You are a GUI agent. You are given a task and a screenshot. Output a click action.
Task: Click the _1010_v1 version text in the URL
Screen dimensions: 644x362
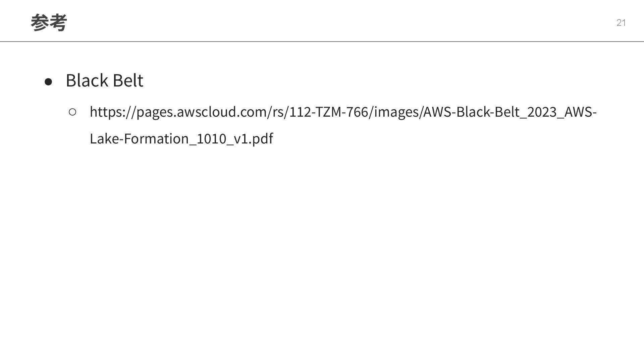[x=219, y=138]
